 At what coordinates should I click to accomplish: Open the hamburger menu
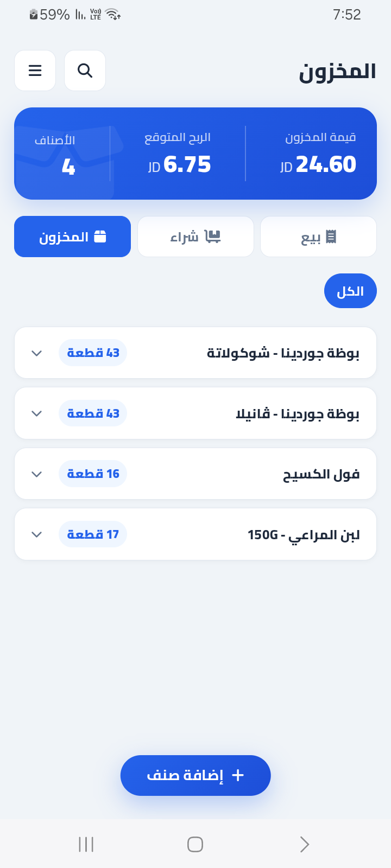coord(35,71)
